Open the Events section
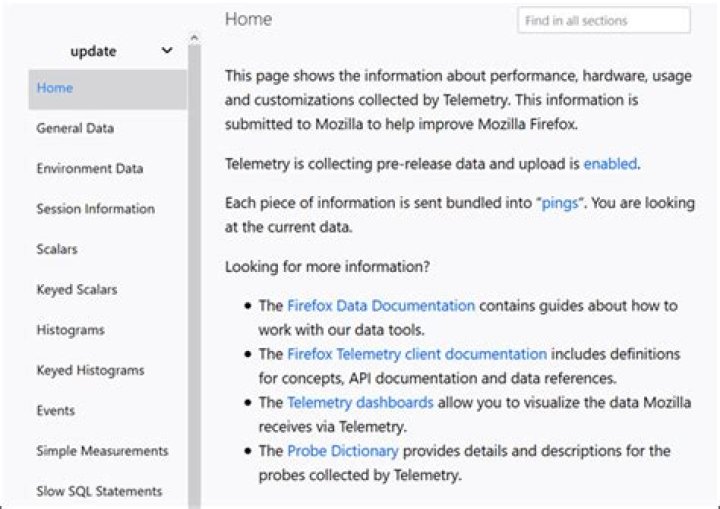Image resolution: width=720 pixels, height=509 pixels. pyautogui.click(x=56, y=411)
